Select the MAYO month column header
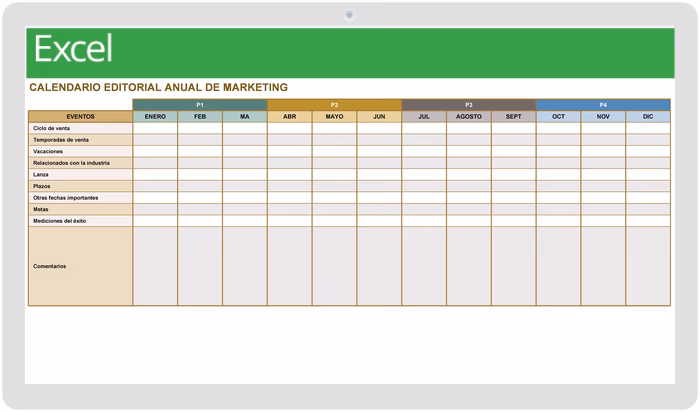 coord(334,117)
